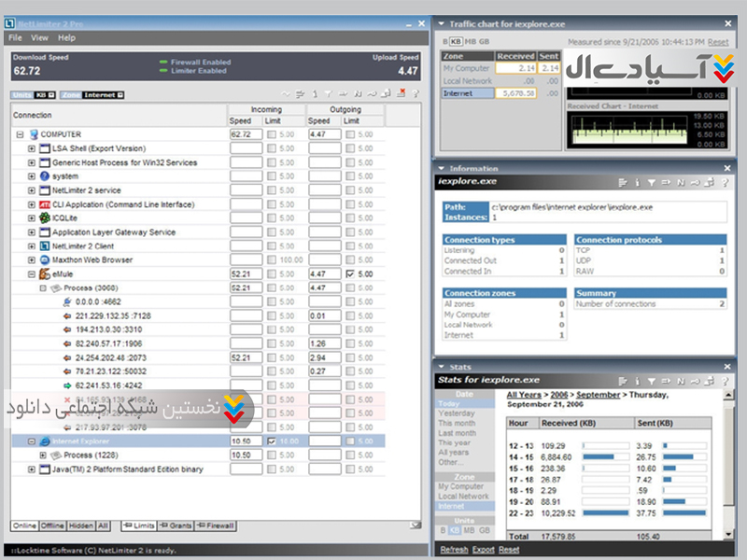Uncheck Internet Explorer incoming limit checkbox
This screenshot has height=560, width=747.
[272, 441]
